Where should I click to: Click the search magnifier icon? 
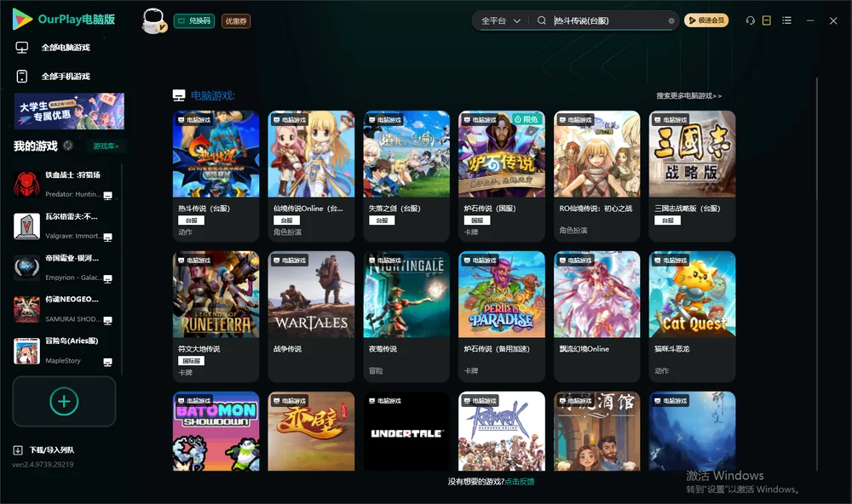tap(542, 20)
